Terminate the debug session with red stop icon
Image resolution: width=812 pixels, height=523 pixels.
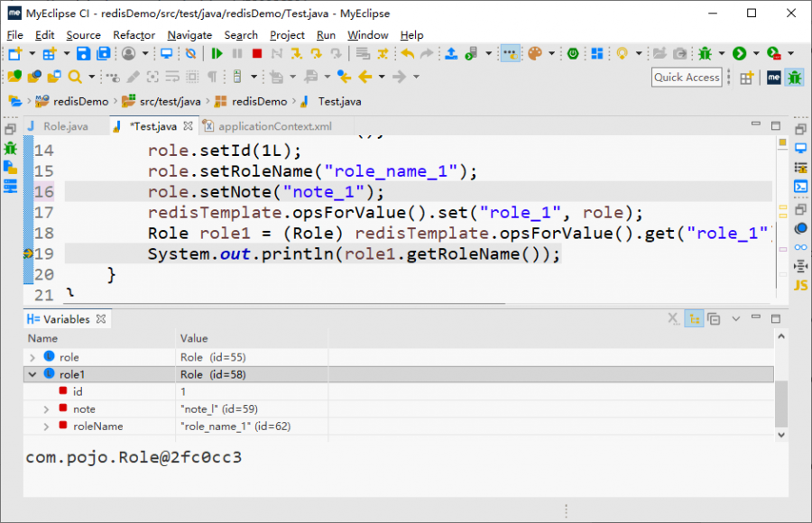[257, 55]
